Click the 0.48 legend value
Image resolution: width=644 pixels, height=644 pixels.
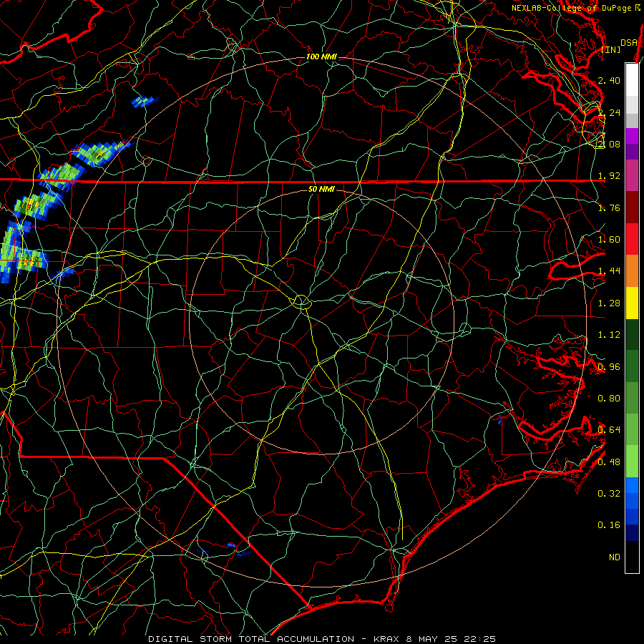[x=609, y=462]
